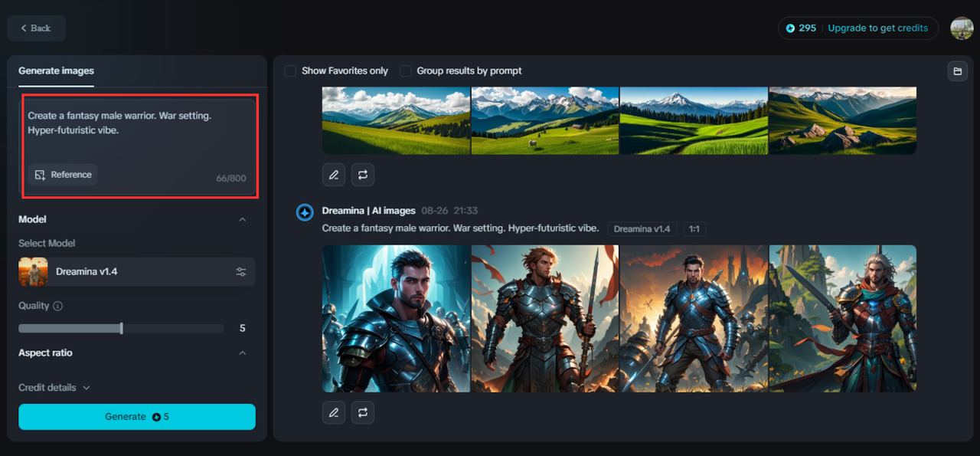Click the warrior prompt text in results
This screenshot has height=456, width=980.
pos(460,228)
